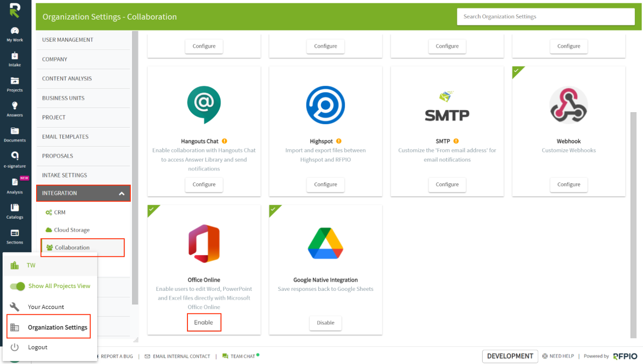643x364 pixels.
Task: Open Documents in the sidebar
Action: click(x=15, y=134)
